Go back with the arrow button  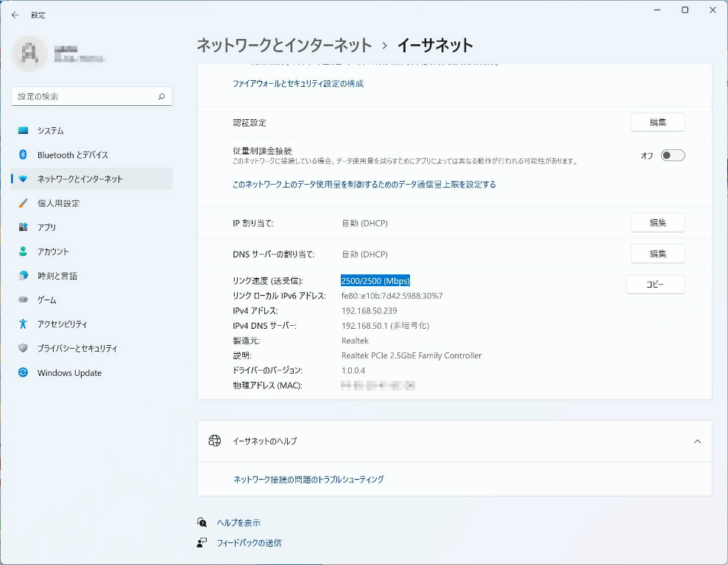tap(15, 15)
